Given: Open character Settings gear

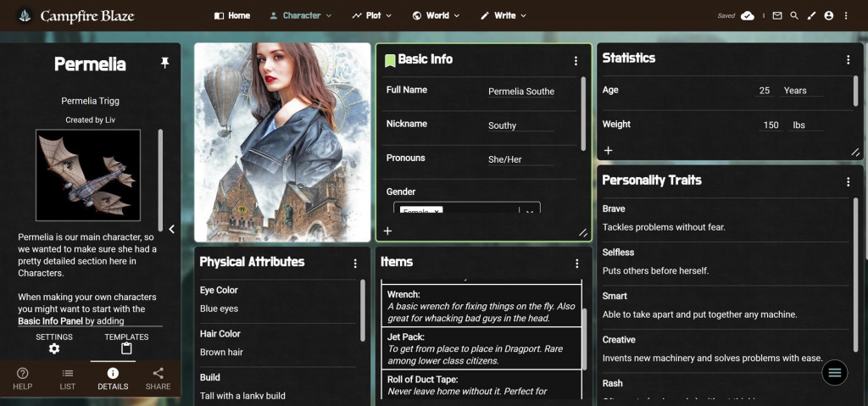Looking at the screenshot, I should pos(54,348).
